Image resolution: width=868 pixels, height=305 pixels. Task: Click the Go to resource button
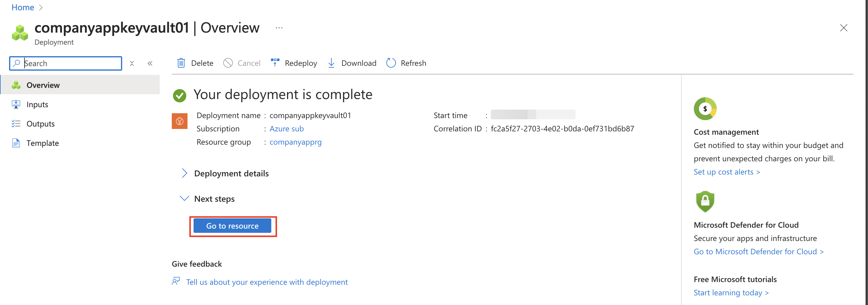click(233, 226)
